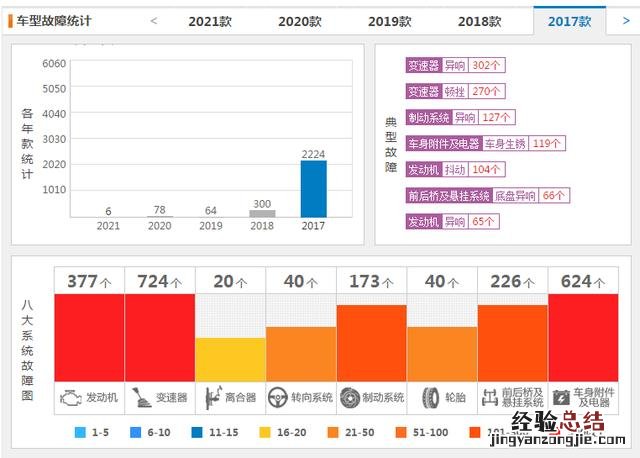Click the right arrow after year tabs
The width and height of the screenshot is (640, 458).
point(626,20)
